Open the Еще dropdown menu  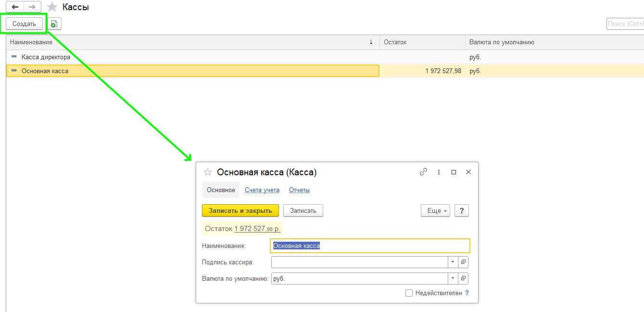435,210
